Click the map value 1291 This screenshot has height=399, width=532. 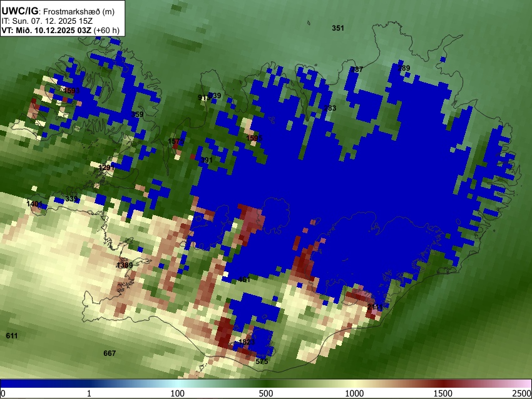pos(106,168)
